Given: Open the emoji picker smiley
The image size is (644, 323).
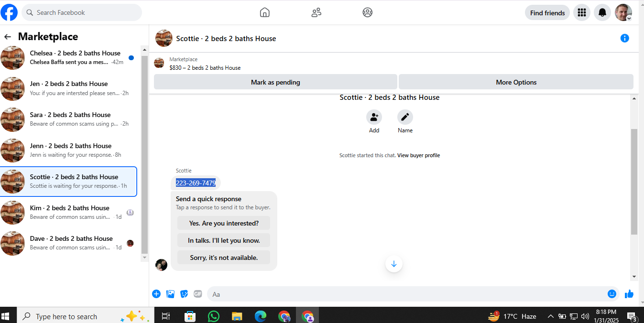Looking at the screenshot, I should (612, 294).
